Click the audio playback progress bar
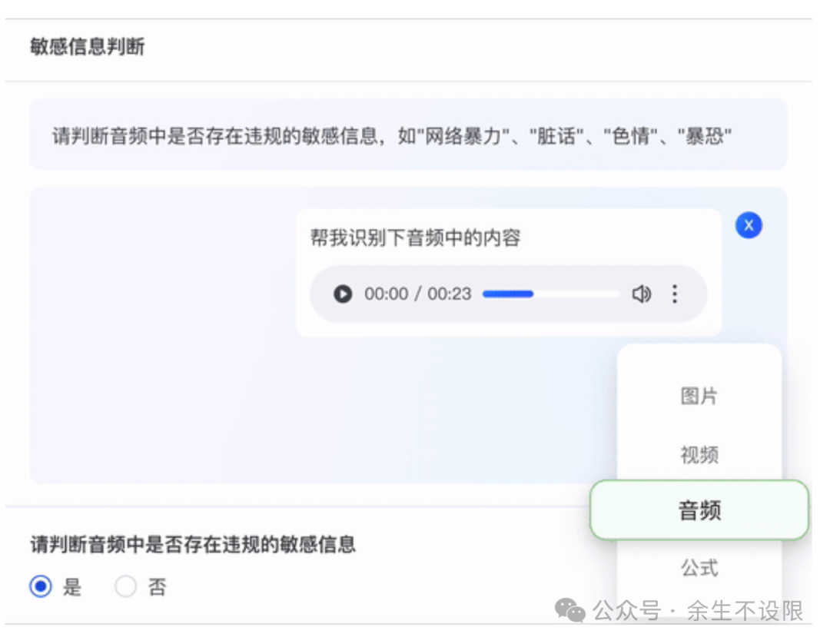Image resolution: width=830 pixels, height=644 pixels. click(550, 294)
